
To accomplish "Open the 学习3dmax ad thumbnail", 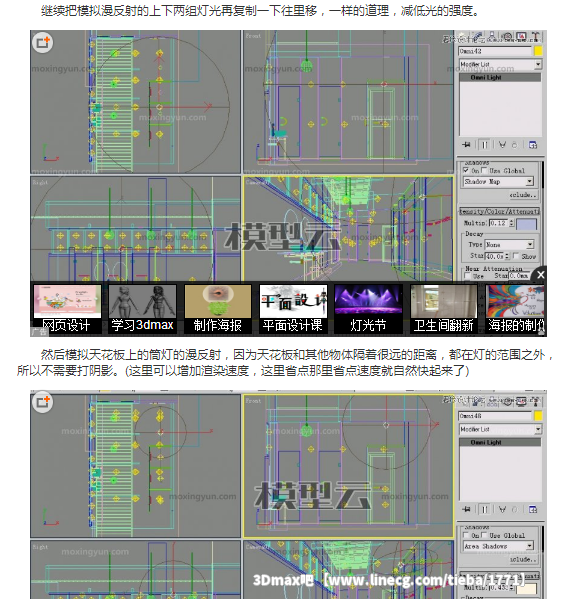I will click(x=142, y=309).
